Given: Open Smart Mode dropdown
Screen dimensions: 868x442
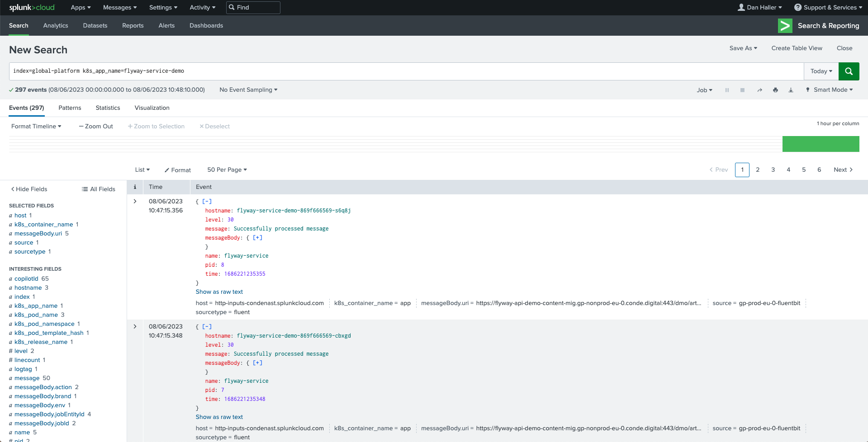Looking at the screenshot, I should tap(829, 90).
